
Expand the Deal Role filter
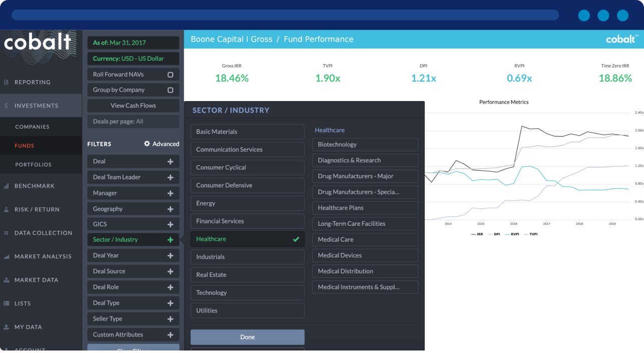170,287
